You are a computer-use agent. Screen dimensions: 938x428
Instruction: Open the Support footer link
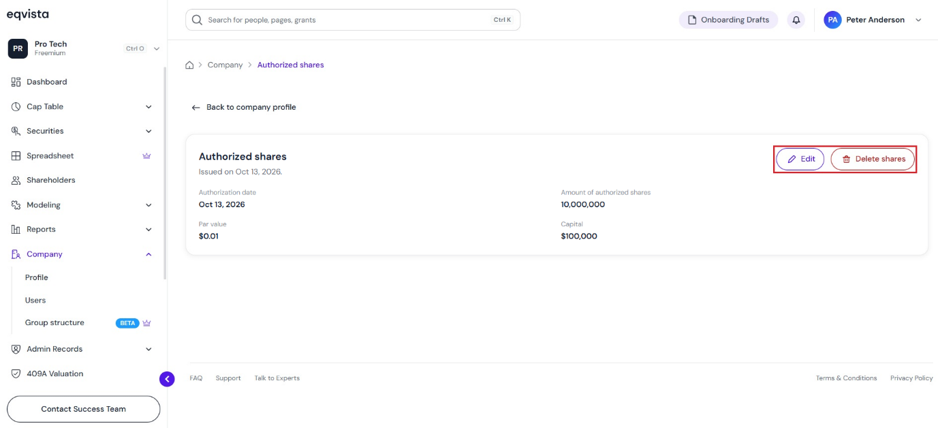click(228, 378)
